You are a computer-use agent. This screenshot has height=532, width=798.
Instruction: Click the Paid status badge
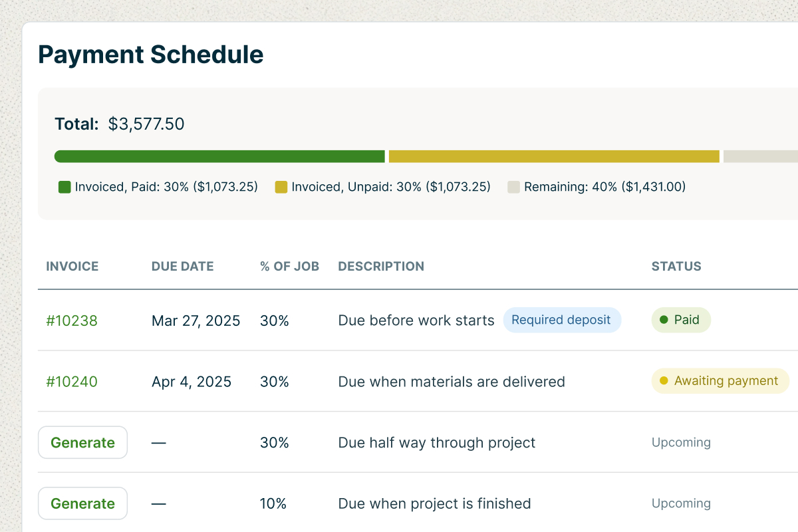[x=681, y=320]
